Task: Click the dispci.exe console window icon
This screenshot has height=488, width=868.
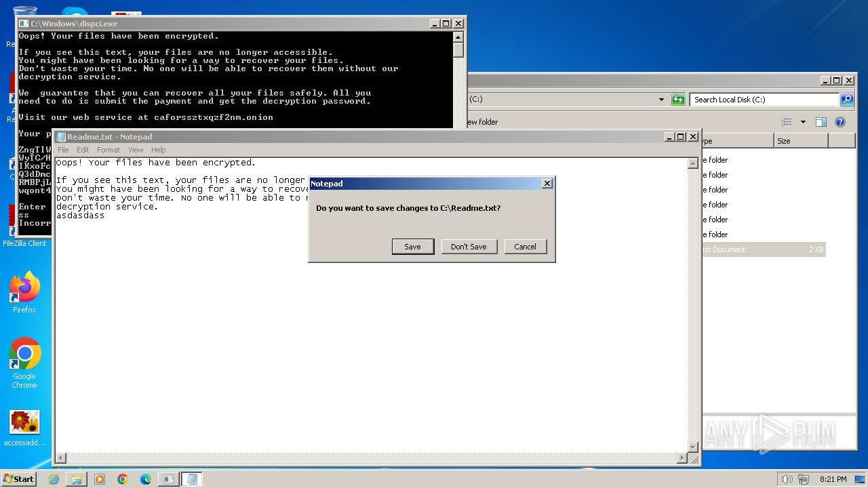Action: coord(24,24)
